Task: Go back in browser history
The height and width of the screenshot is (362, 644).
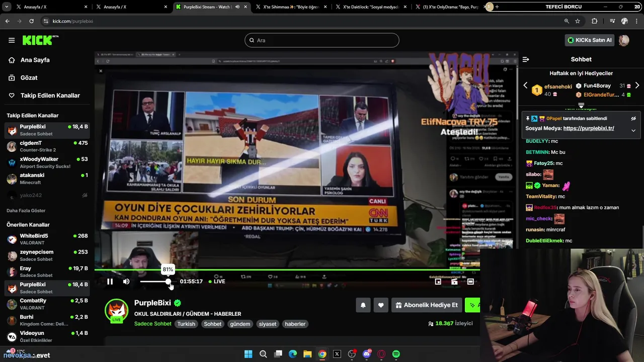Action: click(x=7, y=21)
